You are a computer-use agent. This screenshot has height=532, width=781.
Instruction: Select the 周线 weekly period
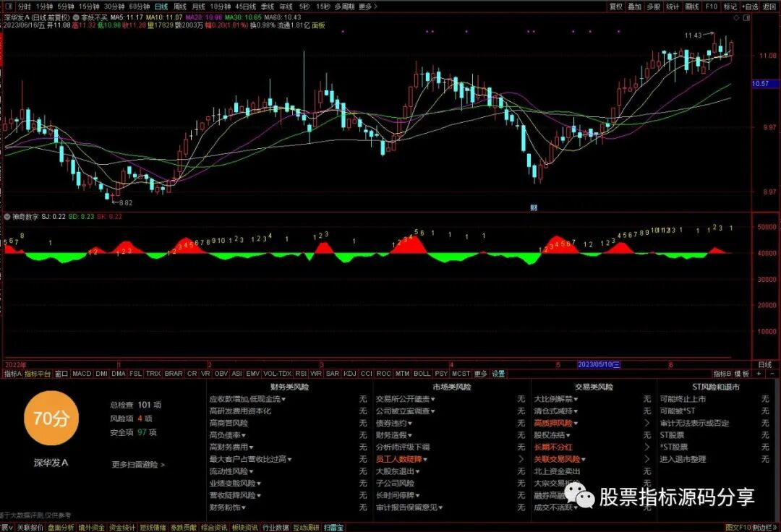(180, 7)
